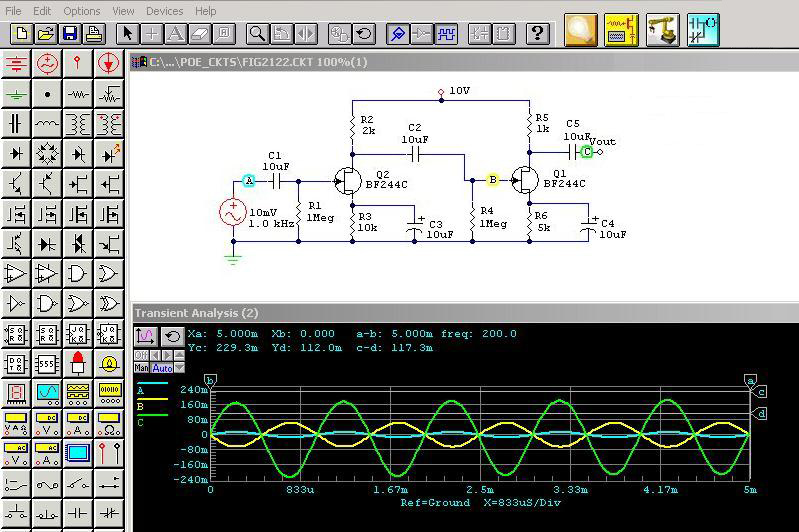Click the Open file folder icon
The height and width of the screenshot is (532, 799).
coord(45,33)
